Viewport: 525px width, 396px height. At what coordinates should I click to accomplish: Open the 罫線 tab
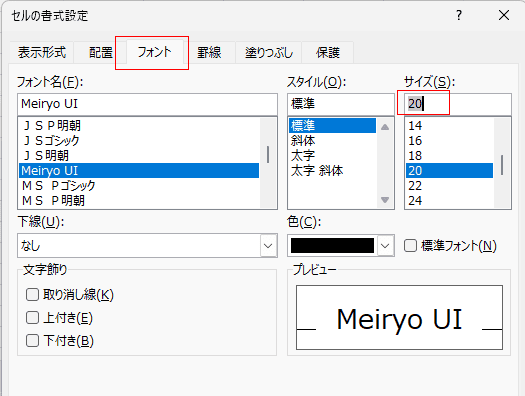click(x=209, y=52)
